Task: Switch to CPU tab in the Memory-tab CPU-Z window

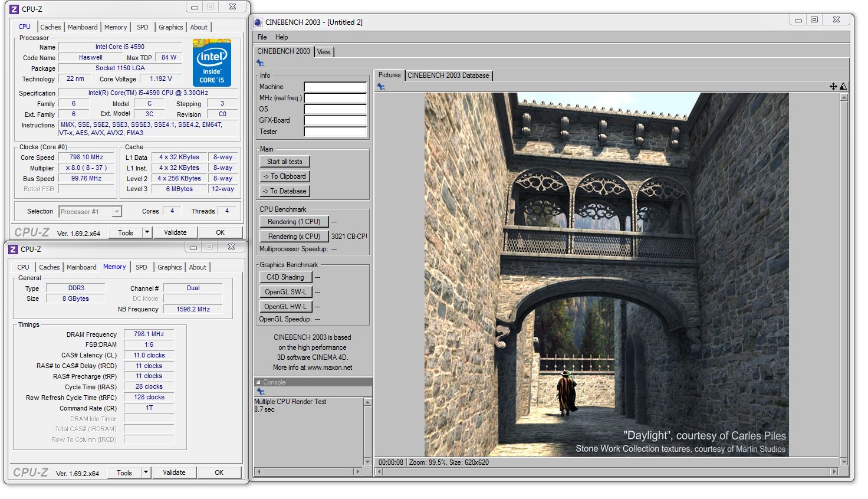Action: click(24, 267)
